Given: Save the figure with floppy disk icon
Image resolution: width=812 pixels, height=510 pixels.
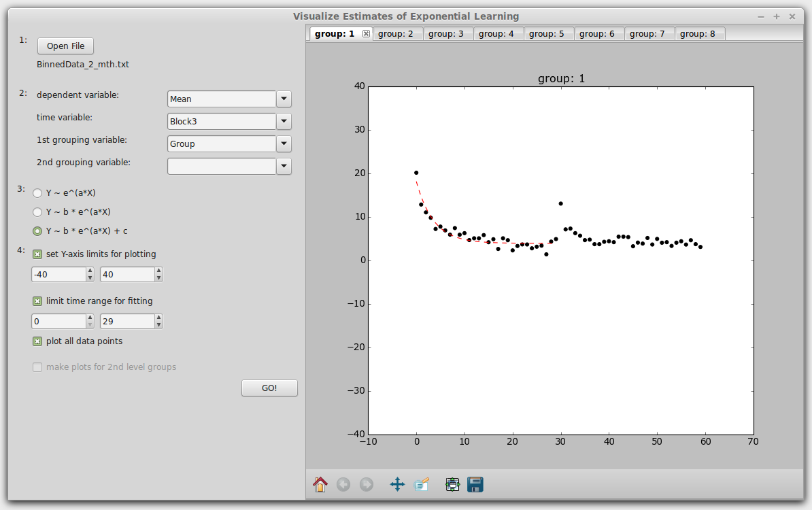Looking at the screenshot, I should click(x=475, y=484).
